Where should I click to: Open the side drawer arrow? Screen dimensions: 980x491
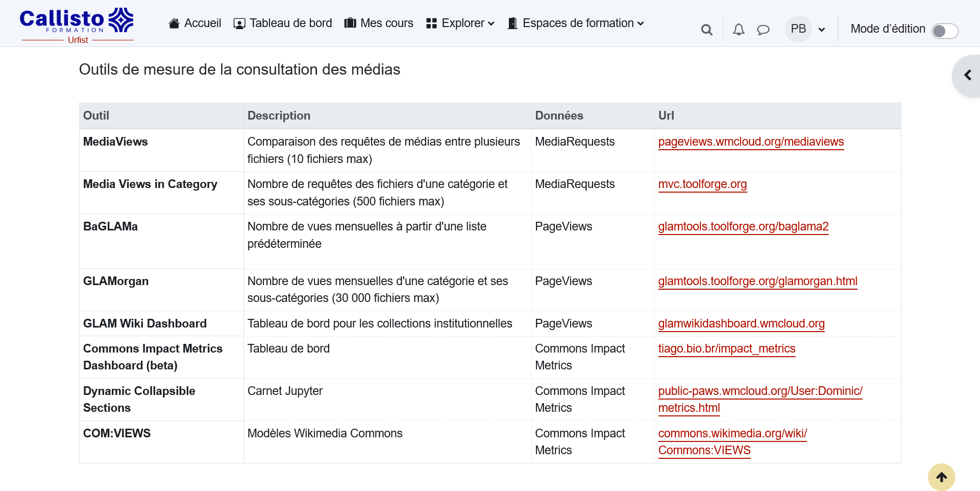click(x=967, y=76)
